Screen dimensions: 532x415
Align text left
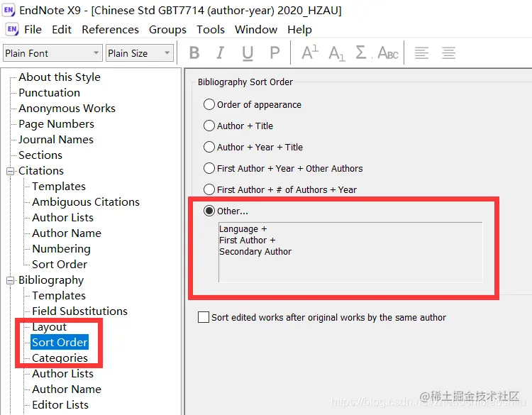(x=421, y=53)
